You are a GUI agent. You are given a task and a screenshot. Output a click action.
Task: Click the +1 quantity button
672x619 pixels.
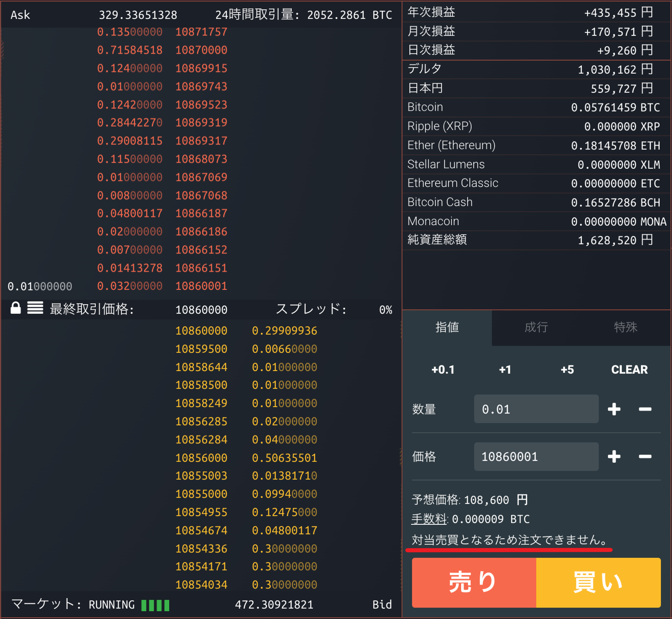tap(505, 369)
